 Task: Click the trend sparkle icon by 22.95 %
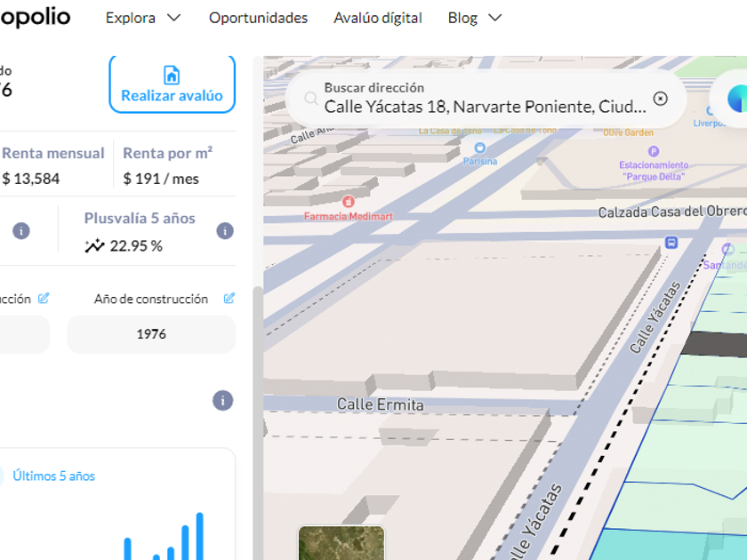point(94,245)
